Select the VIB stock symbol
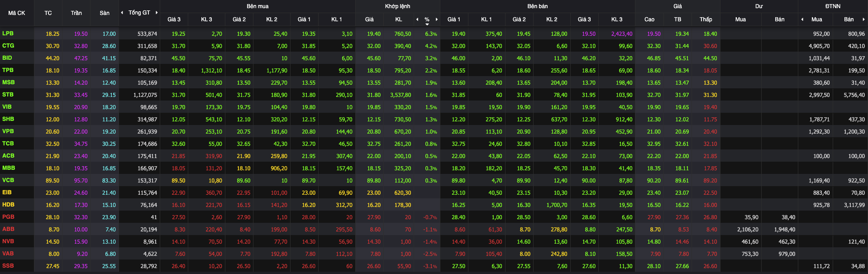 7,107
